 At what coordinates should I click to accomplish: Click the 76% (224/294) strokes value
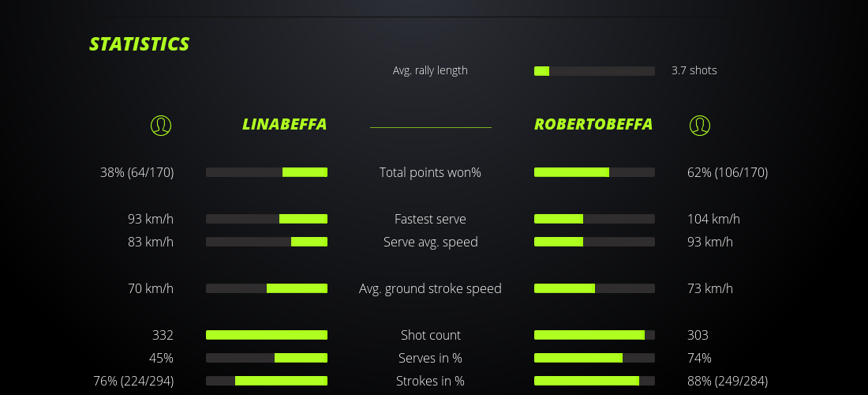[x=133, y=381]
